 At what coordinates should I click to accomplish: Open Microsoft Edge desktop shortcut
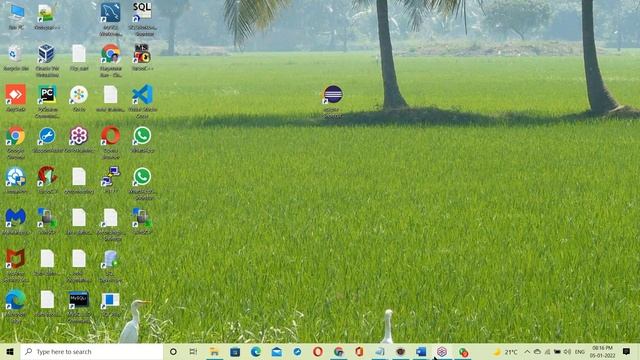(16, 306)
